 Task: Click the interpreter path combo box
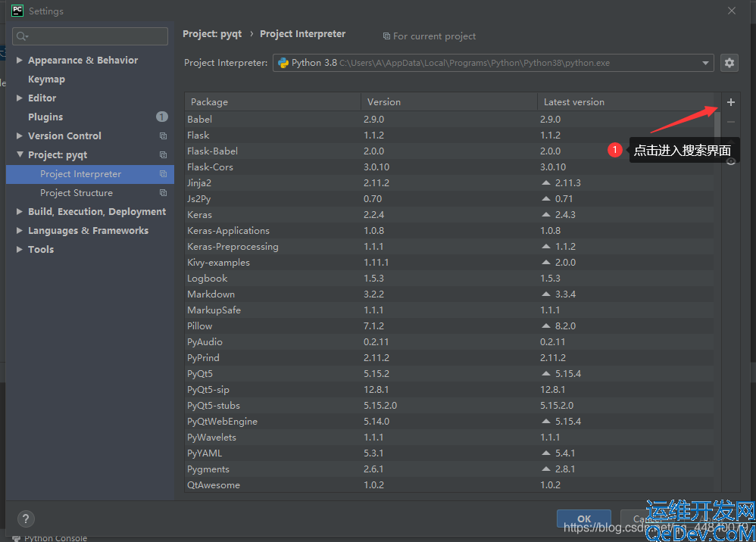pyautogui.click(x=493, y=63)
